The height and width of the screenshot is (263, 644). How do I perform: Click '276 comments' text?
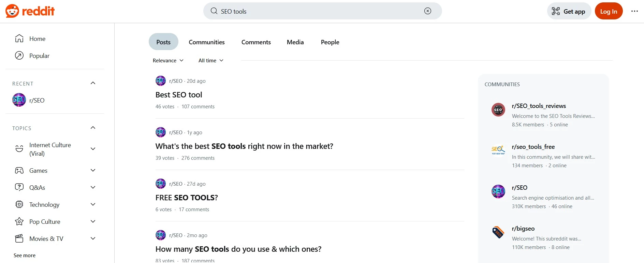(198, 158)
